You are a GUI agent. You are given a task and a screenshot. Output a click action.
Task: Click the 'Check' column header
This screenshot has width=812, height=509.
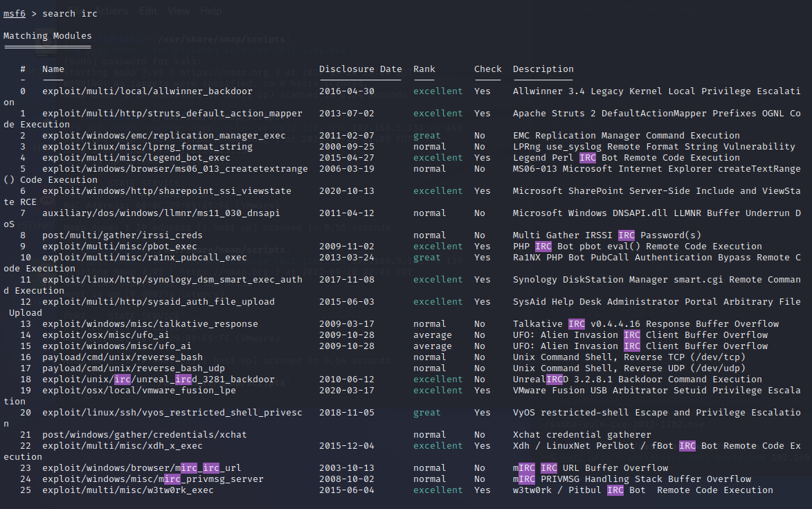click(x=488, y=69)
